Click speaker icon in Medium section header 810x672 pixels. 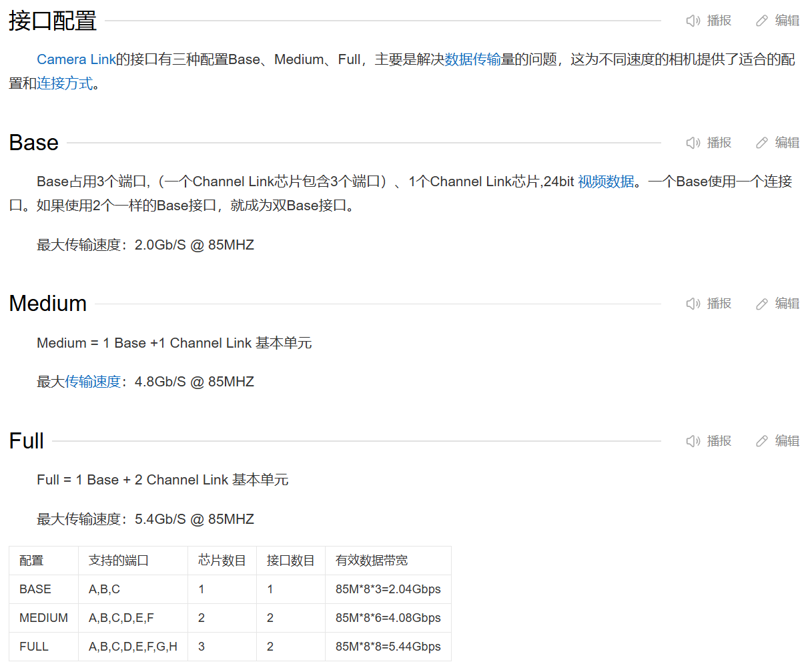(x=693, y=304)
